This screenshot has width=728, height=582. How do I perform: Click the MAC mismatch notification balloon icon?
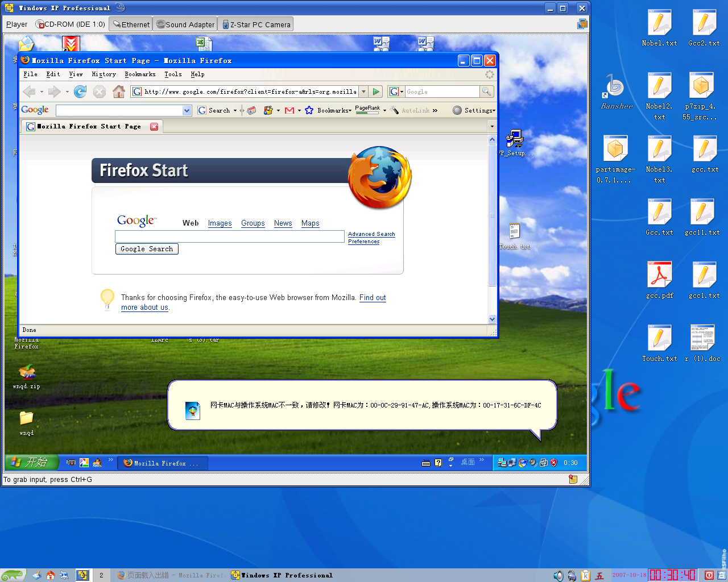click(193, 410)
